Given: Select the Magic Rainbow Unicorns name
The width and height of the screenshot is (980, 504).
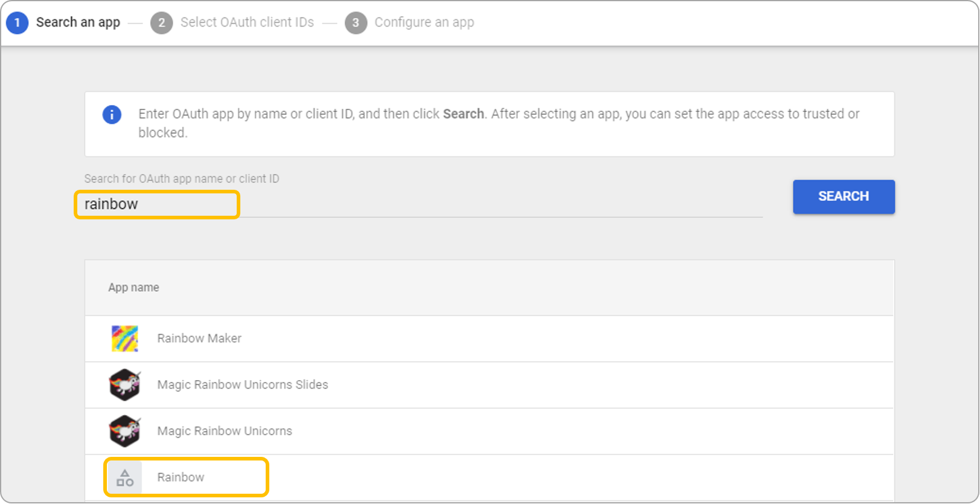Looking at the screenshot, I should [x=225, y=431].
